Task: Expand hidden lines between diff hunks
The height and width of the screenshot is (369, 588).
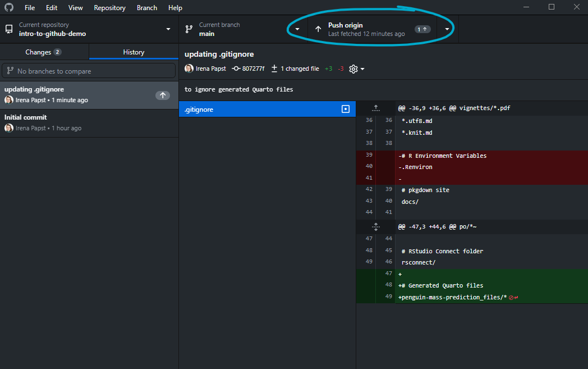Action: click(376, 227)
